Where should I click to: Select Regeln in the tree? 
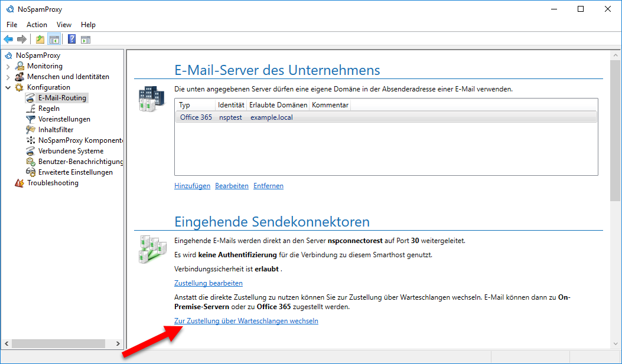[49, 109]
